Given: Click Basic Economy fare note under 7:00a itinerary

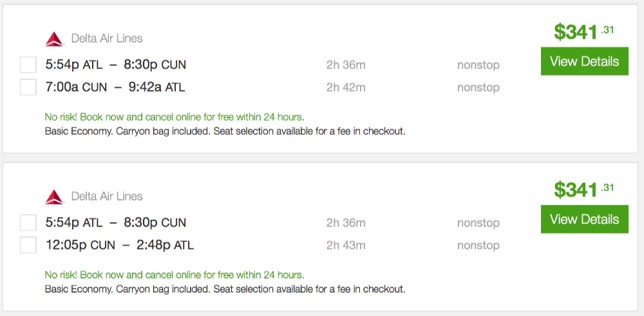Looking at the screenshot, I should click(225, 132).
